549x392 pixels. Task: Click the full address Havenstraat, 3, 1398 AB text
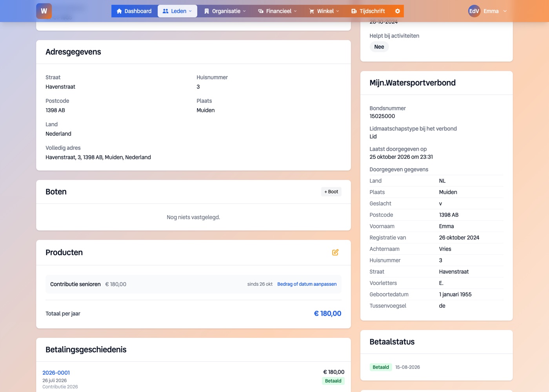98,157
